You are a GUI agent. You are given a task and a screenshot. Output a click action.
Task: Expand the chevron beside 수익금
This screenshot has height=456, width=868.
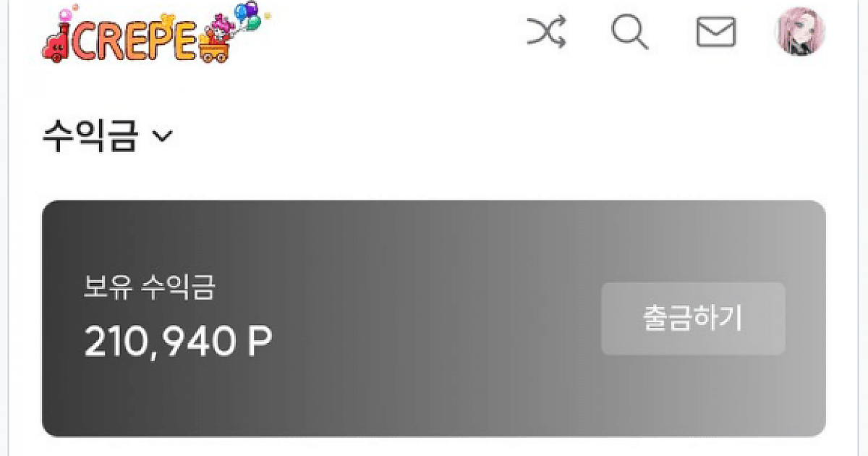(x=163, y=136)
